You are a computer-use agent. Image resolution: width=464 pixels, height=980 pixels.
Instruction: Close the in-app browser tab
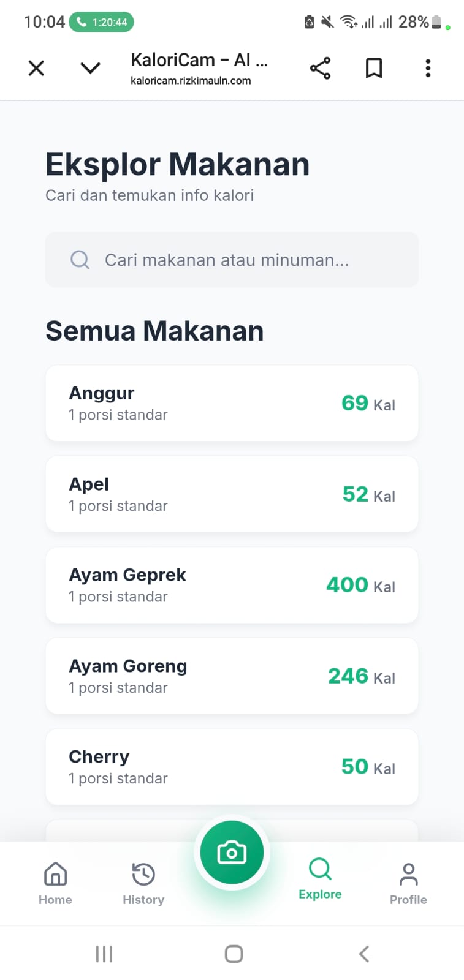pyautogui.click(x=37, y=68)
